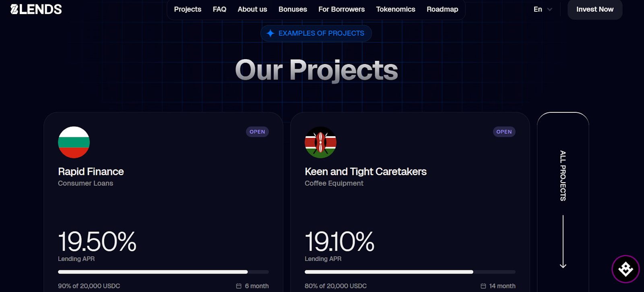The height and width of the screenshot is (292, 644).
Task: View the Tokenomics section
Action: click(x=396, y=9)
